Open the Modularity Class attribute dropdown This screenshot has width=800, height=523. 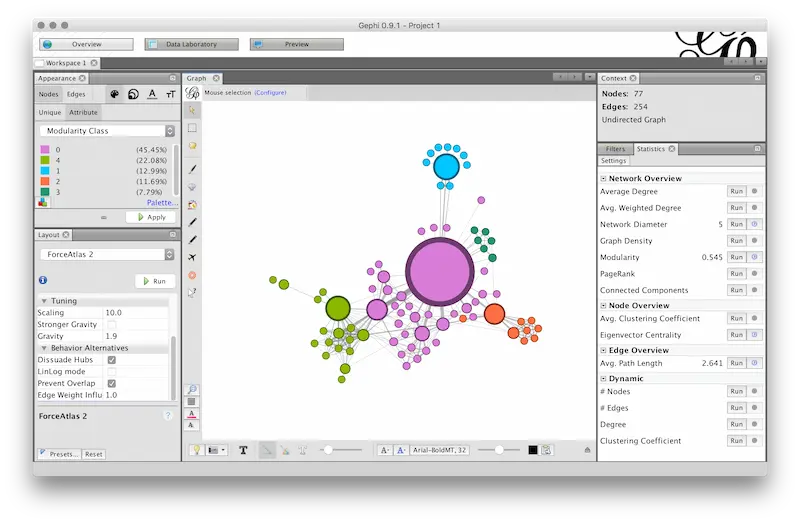pyautogui.click(x=107, y=131)
